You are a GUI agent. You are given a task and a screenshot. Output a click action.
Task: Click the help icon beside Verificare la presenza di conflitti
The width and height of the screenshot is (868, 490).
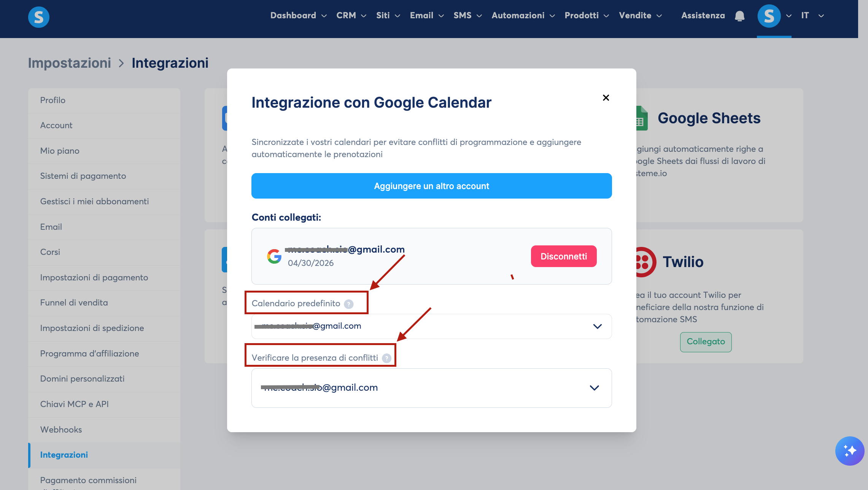point(386,358)
